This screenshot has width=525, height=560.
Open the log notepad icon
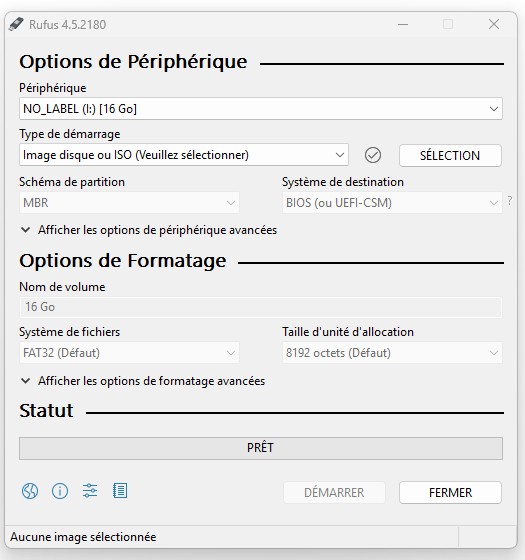[x=120, y=491]
